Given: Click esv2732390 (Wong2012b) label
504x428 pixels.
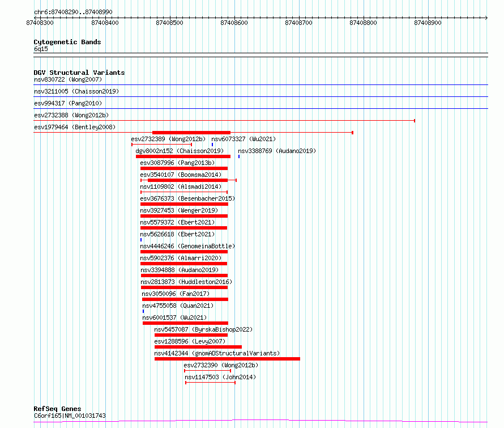Looking at the screenshot, I should tap(221, 365).
